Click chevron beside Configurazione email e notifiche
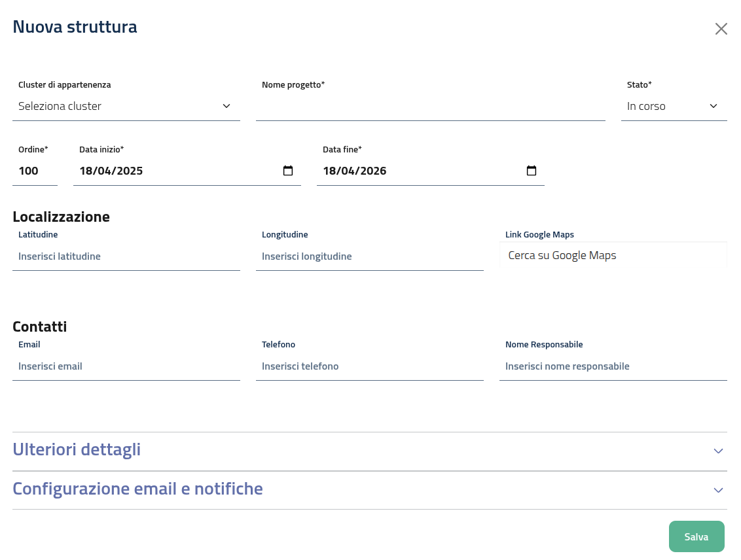This screenshot has height=560, width=741. point(718,490)
